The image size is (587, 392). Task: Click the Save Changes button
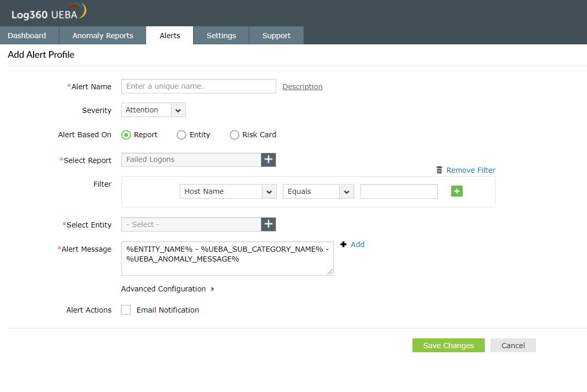pyautogui.click(x=448, y=346)
